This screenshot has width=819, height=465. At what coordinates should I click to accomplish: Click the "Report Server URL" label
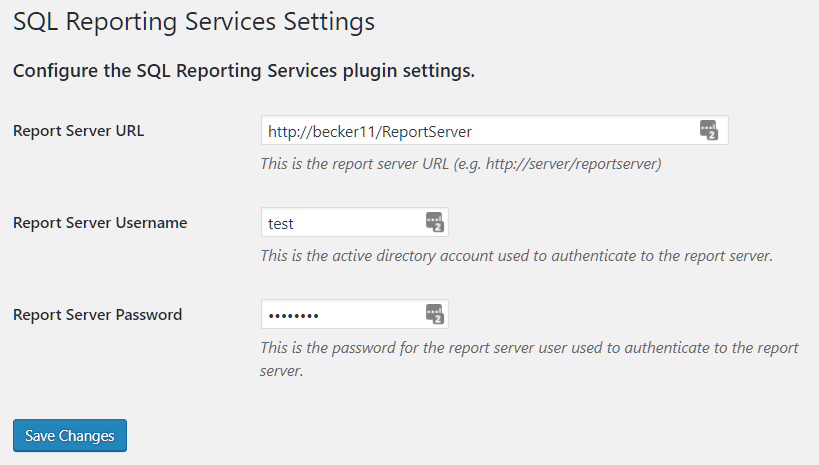click(78, 131)
